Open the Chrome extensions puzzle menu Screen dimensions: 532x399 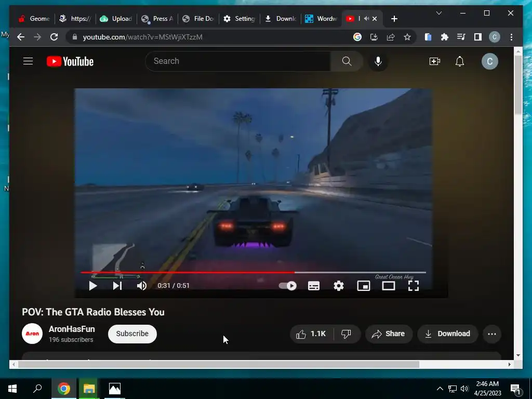pyautogui.click(x=445, y=37)
